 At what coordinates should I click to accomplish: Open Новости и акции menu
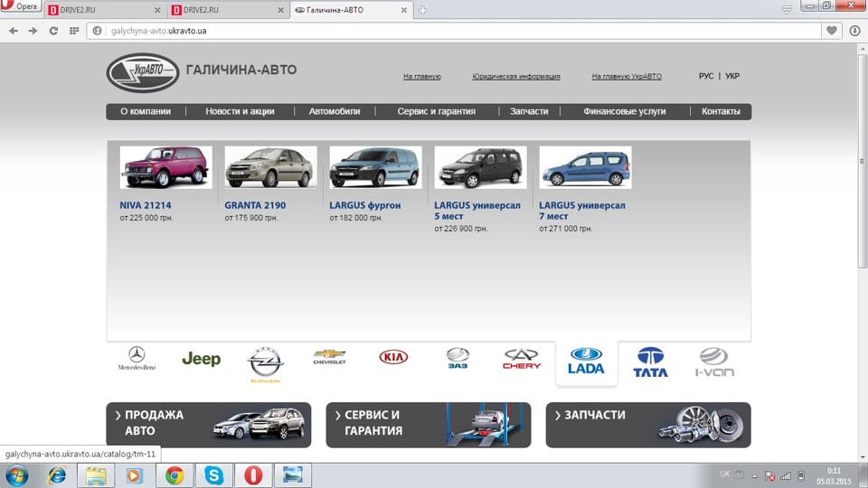[240, 111]
